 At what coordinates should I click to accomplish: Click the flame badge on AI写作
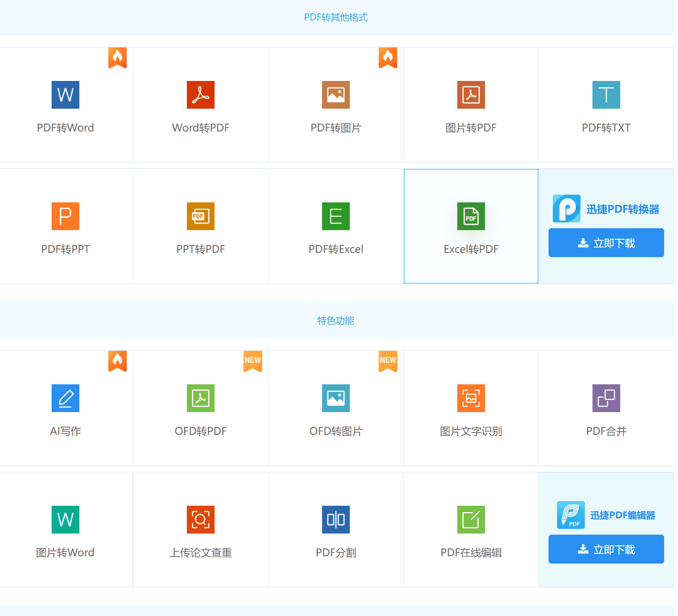(117, 361)
